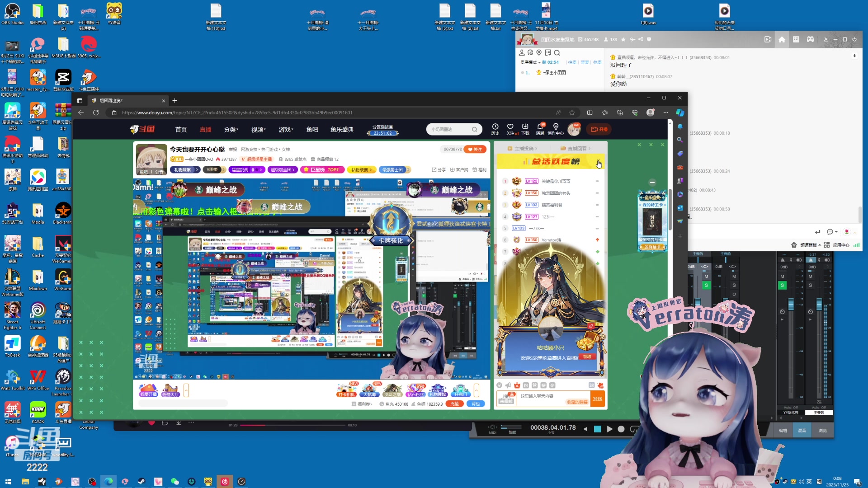Mute the 主要的 mixer channel
The height and width of the screenshot is (488, 868).
tap(810, 277)
